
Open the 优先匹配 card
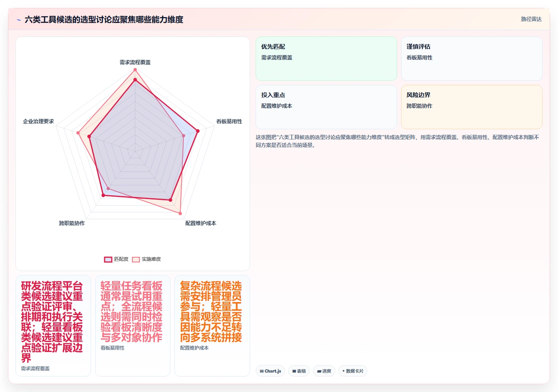[326, 59]
